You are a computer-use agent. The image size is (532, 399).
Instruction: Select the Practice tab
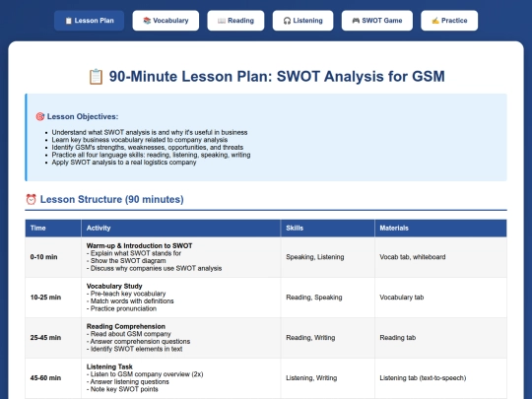[449, 21]
